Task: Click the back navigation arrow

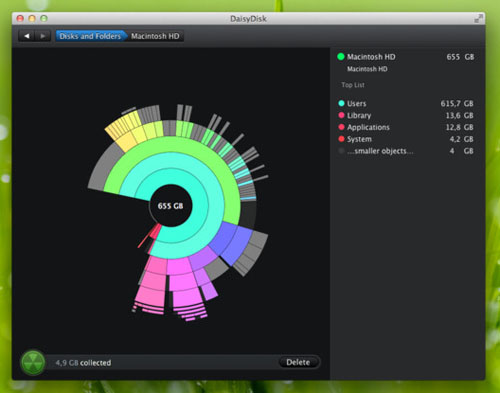Action: point(27,36)
